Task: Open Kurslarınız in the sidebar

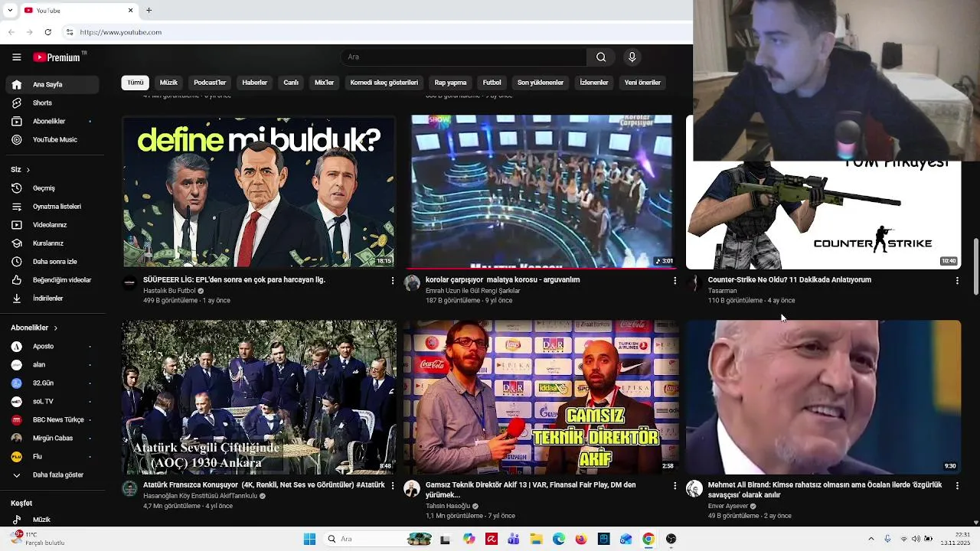Action: 52,243
